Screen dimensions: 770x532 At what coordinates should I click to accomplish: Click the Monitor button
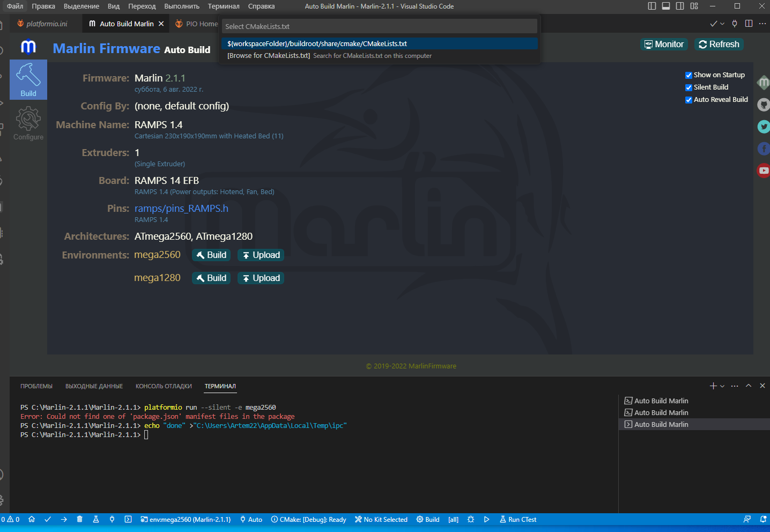pos(664,44)
